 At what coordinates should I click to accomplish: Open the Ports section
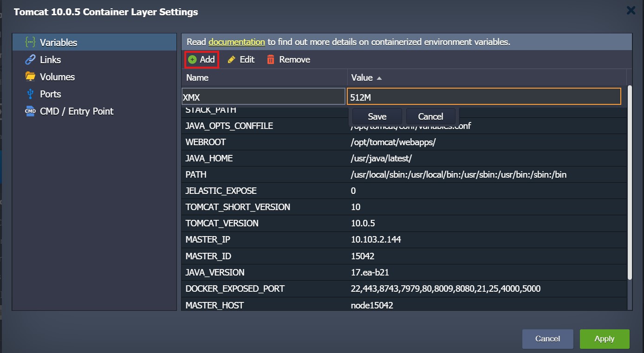94,94
